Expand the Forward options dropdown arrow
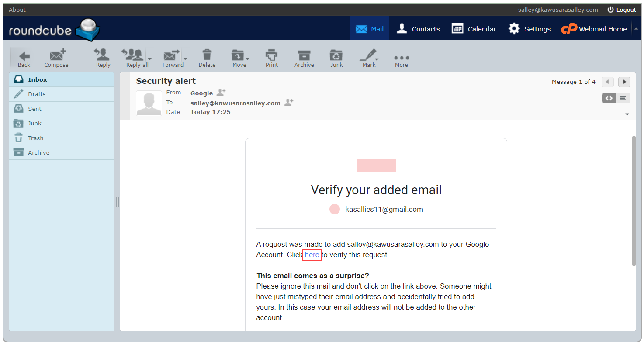 click(x=185, y=59)
